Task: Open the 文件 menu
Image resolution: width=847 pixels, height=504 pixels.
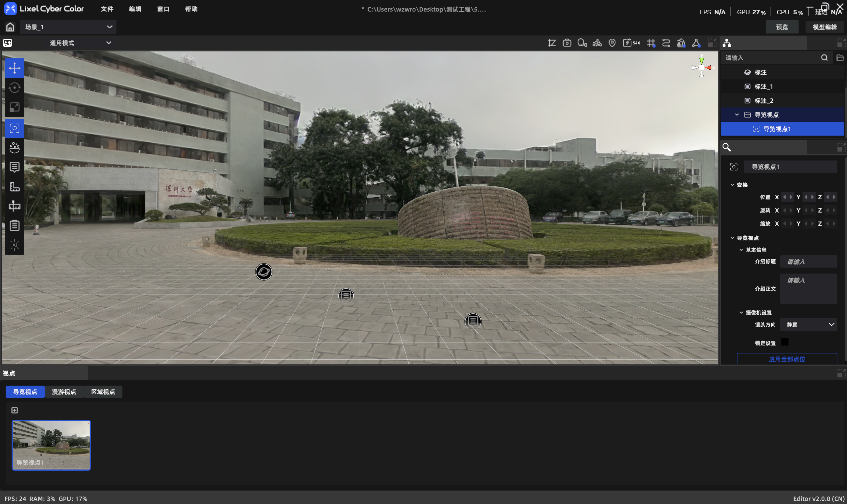Action: click(107, 9)
